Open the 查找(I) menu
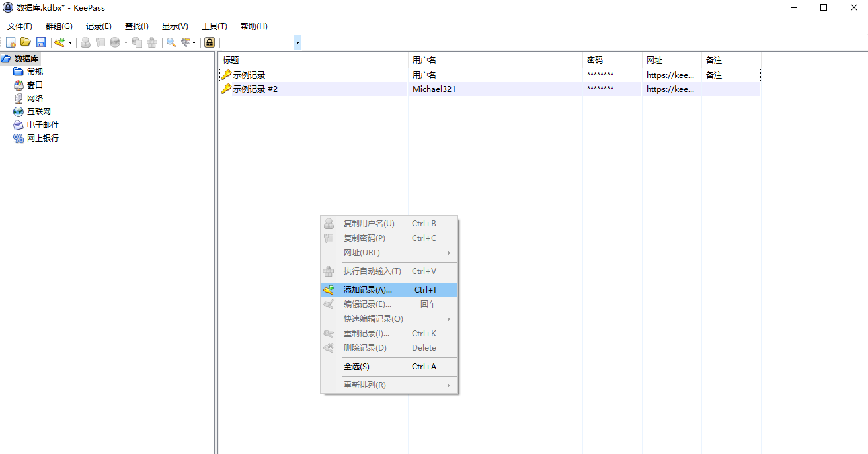This screenshot has width=868, height=454. pos(137,26)
